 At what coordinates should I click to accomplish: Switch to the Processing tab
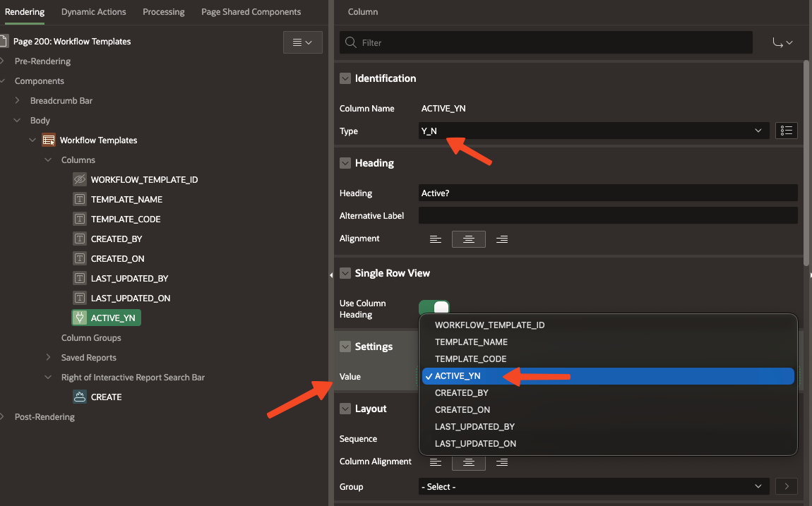coord(164,11)
